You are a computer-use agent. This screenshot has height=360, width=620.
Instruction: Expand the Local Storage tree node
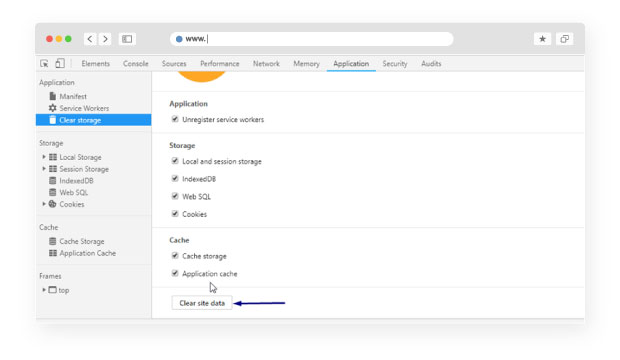44,157
